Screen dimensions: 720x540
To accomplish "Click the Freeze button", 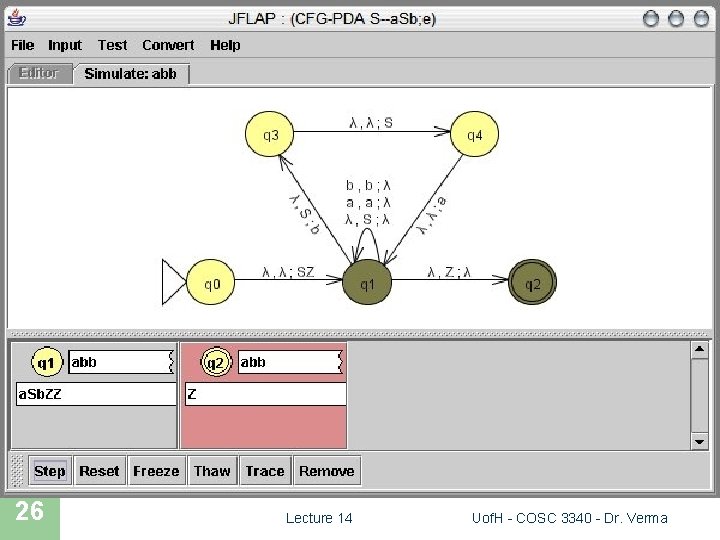I will (x=156, y=471).
